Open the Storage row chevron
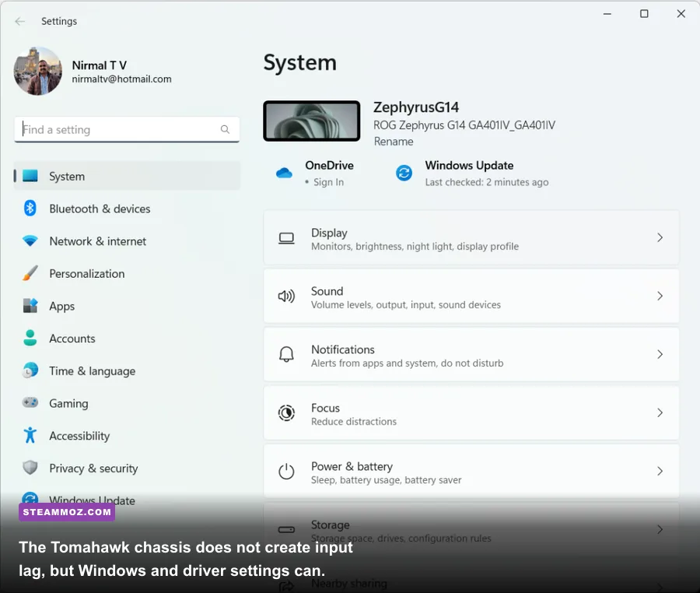The width and height of the screenshot is (700, 593). point(660,530)
